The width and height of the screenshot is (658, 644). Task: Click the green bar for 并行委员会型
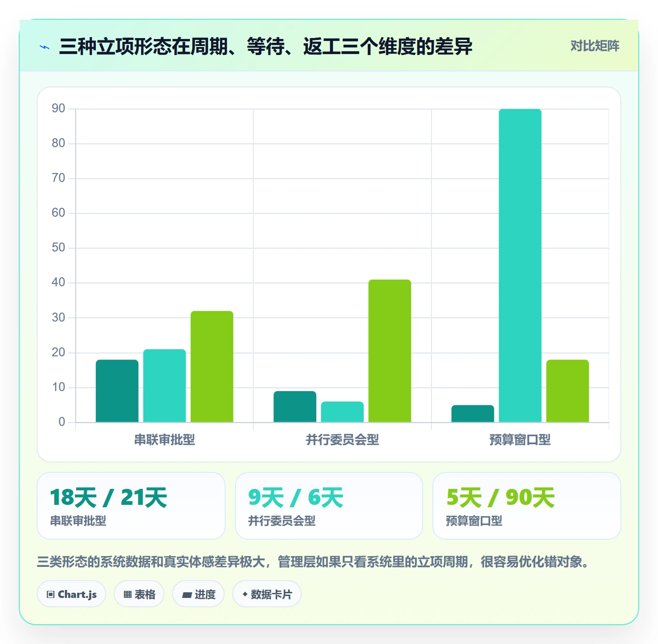(390, 351)
